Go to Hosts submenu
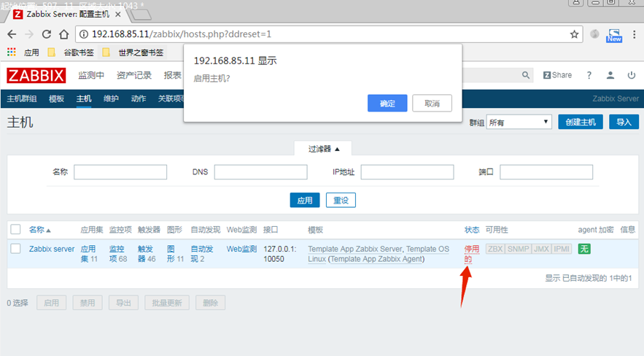Screen dimensions: 644x356 [84, 98]
